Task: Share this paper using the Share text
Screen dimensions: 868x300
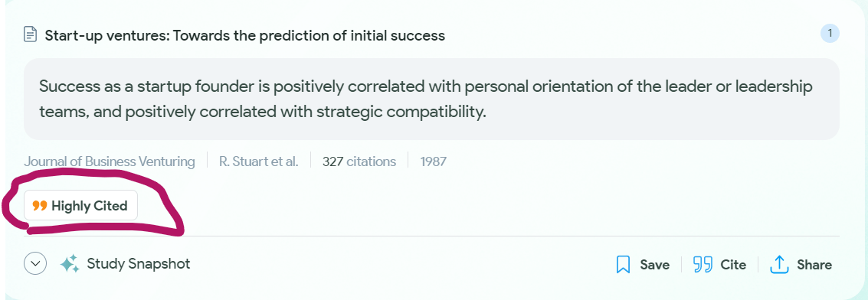Action: [814, 265]
